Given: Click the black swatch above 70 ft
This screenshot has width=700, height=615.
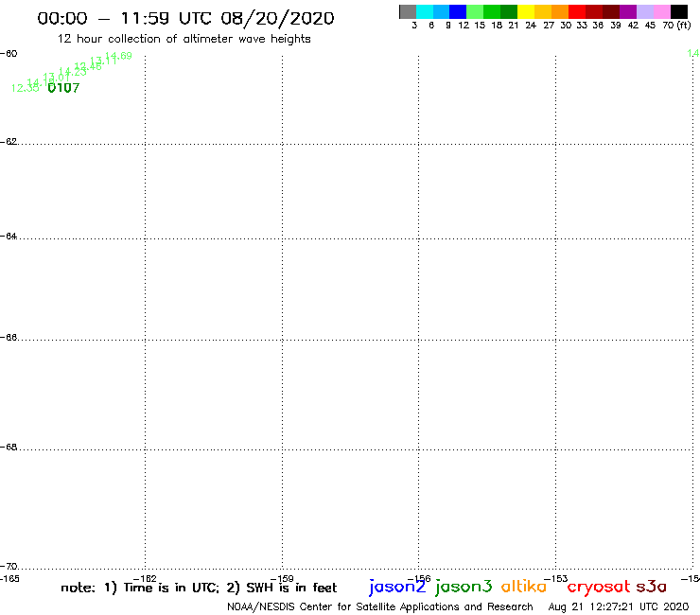Looking at the screenshot, I should pos(679,11).
